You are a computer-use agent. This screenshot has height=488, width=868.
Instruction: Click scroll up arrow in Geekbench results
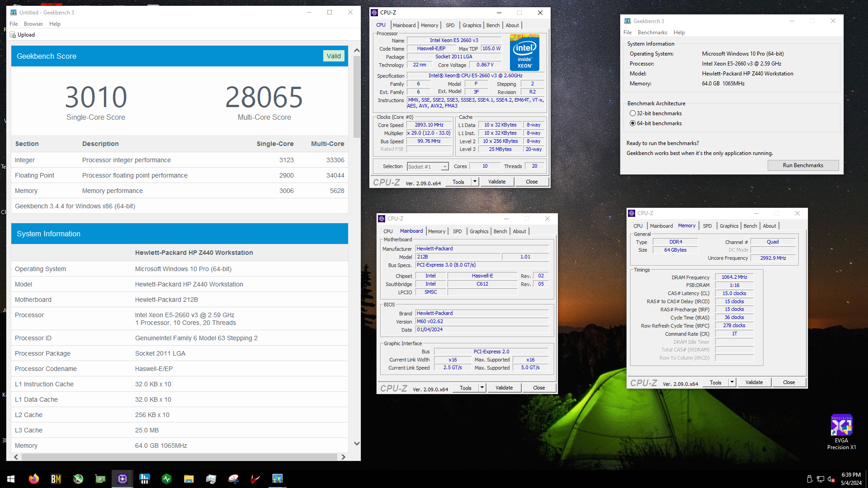[x=357, y=51]
